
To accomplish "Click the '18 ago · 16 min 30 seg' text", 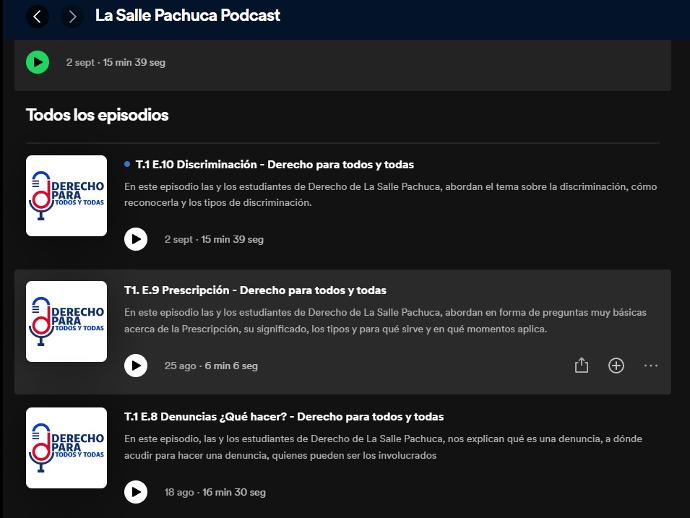I will tap(215, 492).
